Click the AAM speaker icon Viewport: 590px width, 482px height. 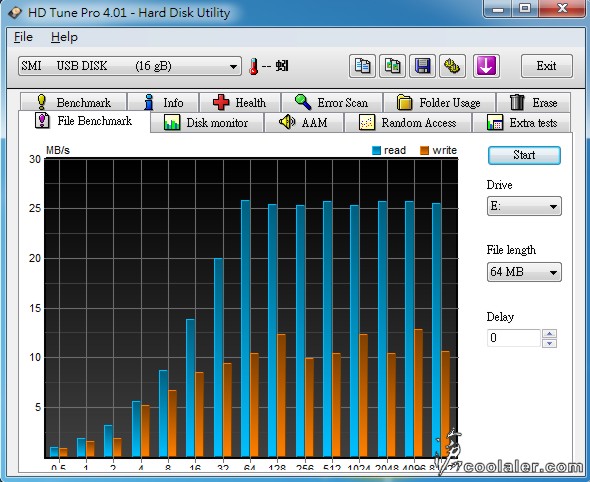(x=287, y=122)
